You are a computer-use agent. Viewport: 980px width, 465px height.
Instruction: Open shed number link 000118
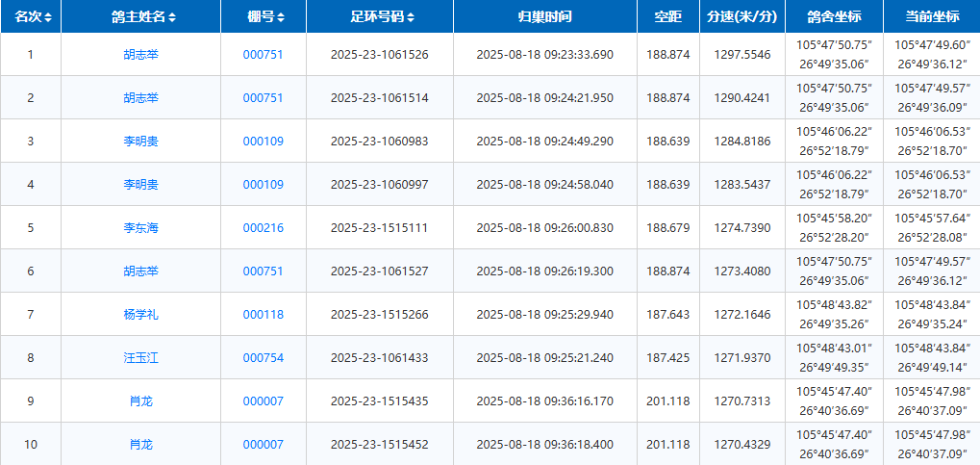pyautogui.click(x=263, y=315)
